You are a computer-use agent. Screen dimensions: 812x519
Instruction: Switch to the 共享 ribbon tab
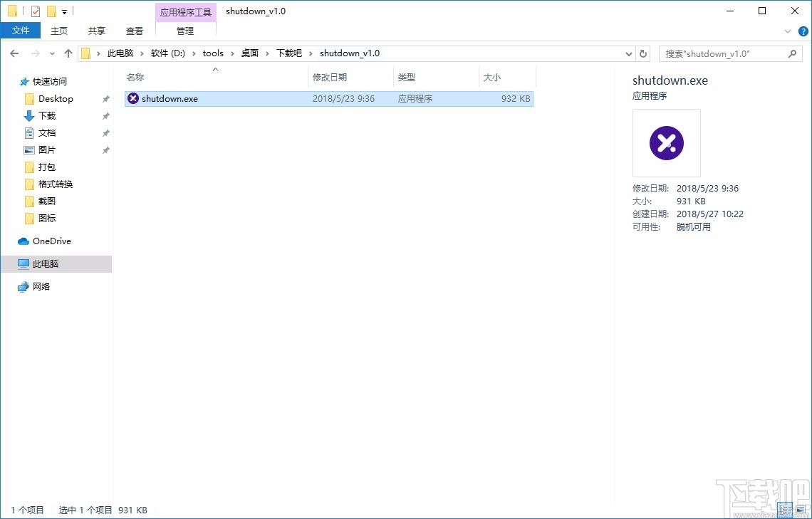click(96, 31)
